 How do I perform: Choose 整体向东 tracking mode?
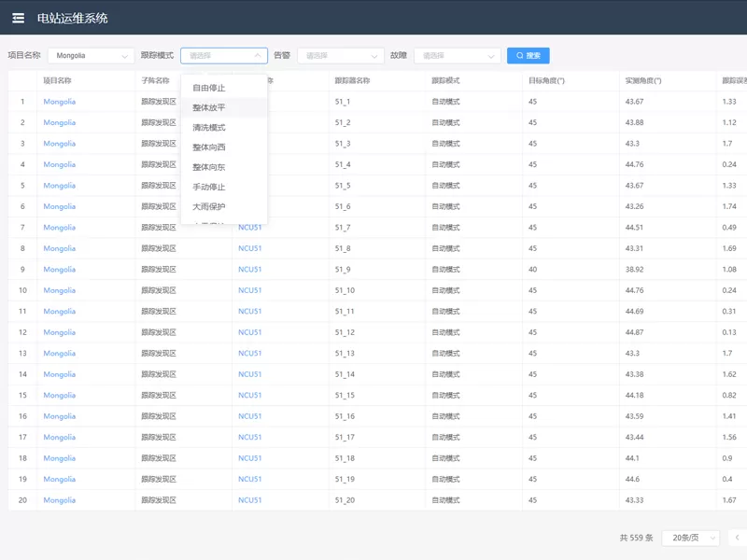[209, 167]
